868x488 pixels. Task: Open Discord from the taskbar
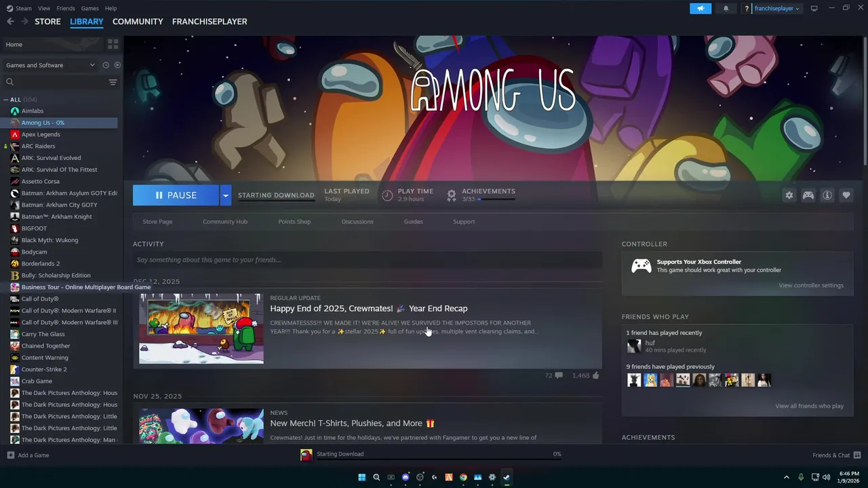[x=406, y=477]
